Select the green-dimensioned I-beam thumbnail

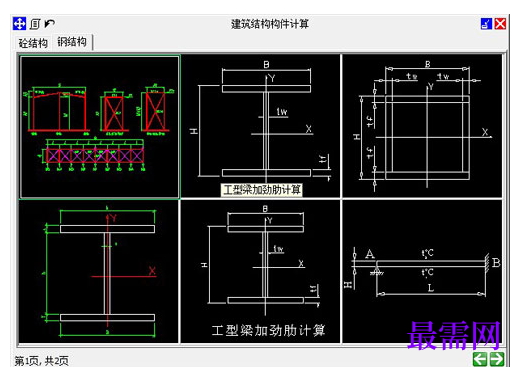pyautogui.click(x=99, y=271)
